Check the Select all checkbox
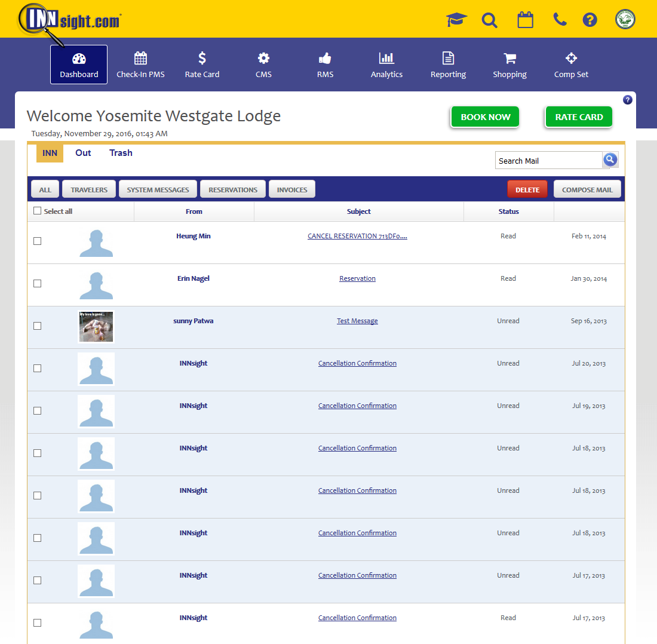Screen dimensions: 657x644 tap(37, 211)
